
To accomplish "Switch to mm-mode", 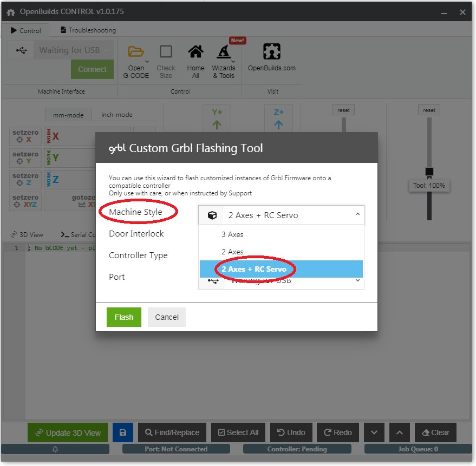I will pyautogui.click(x=68, y=115).
